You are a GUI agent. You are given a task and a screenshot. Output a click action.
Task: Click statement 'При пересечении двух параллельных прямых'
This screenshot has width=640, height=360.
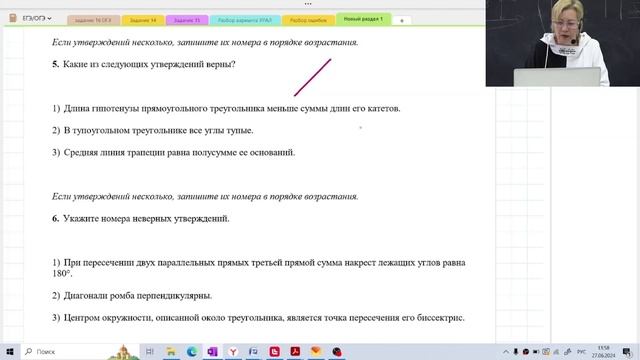pyautogui.click(x=259, y=268)
